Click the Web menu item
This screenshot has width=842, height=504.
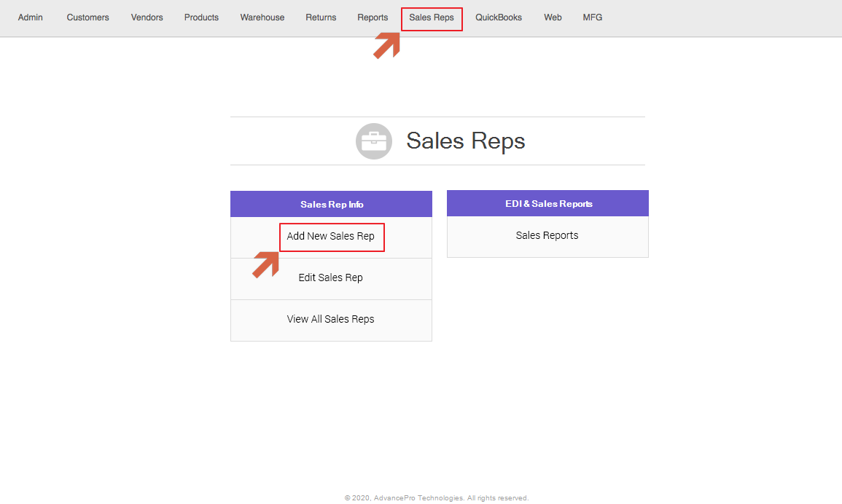click(553, 17)
